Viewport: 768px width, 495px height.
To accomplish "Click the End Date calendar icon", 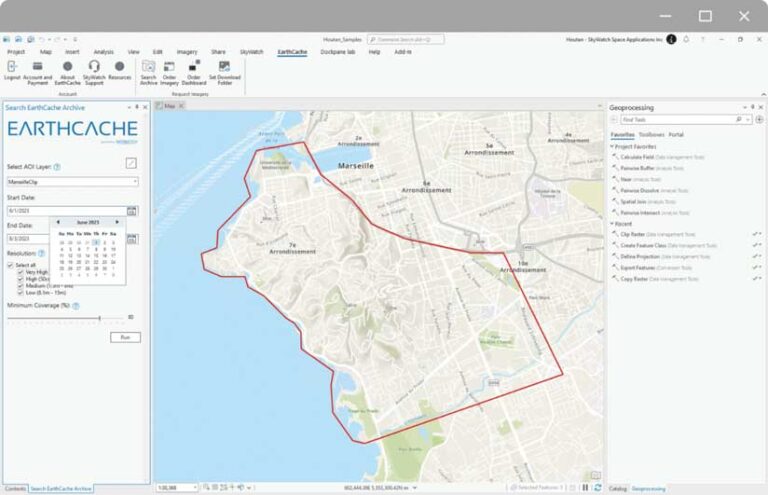I will point(132,239).
